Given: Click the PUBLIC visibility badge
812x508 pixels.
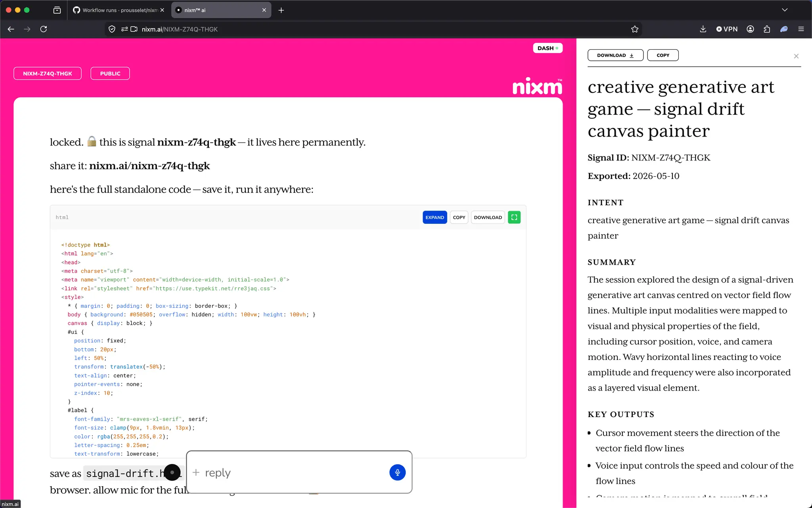Looking at the screenshot, I should [x=110, y=73].
